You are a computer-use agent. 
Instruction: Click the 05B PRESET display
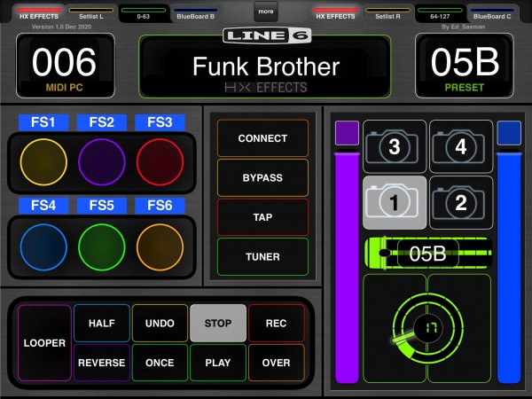point(464,66)
